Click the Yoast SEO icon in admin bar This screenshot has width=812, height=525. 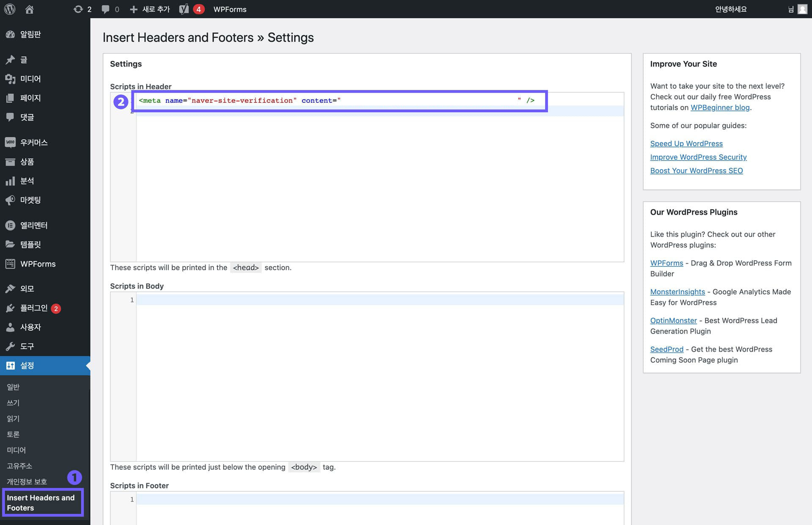click(184, 9)
